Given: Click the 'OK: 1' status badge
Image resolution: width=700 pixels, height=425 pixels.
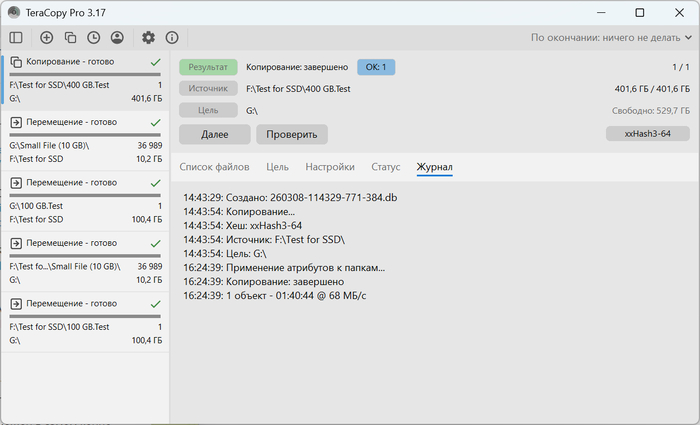Looking at the screenshot, I should click(x=376, y=67).
